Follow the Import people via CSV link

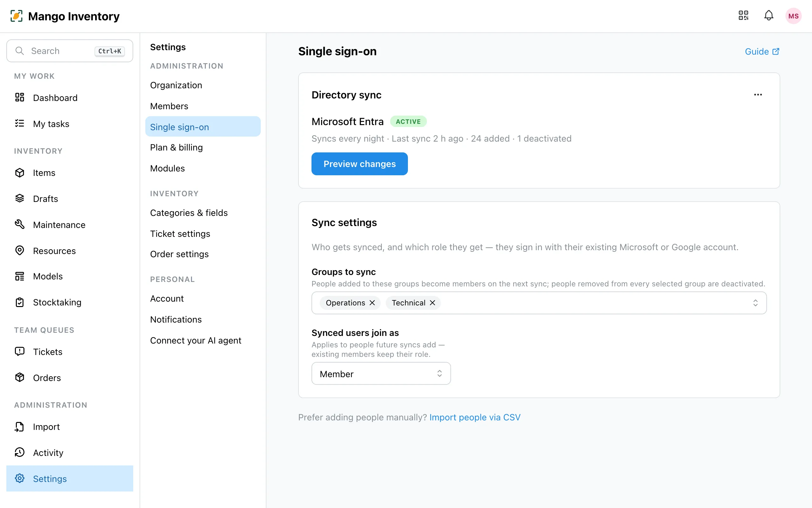click(x=475, y=417)
